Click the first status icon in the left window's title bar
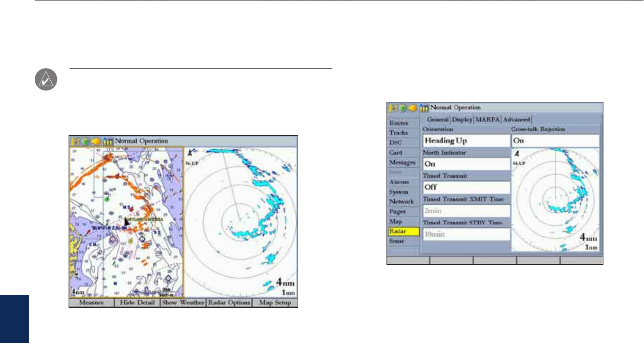Screen dimensions: 644x343 pyautogui.click(x=75, y=141)
